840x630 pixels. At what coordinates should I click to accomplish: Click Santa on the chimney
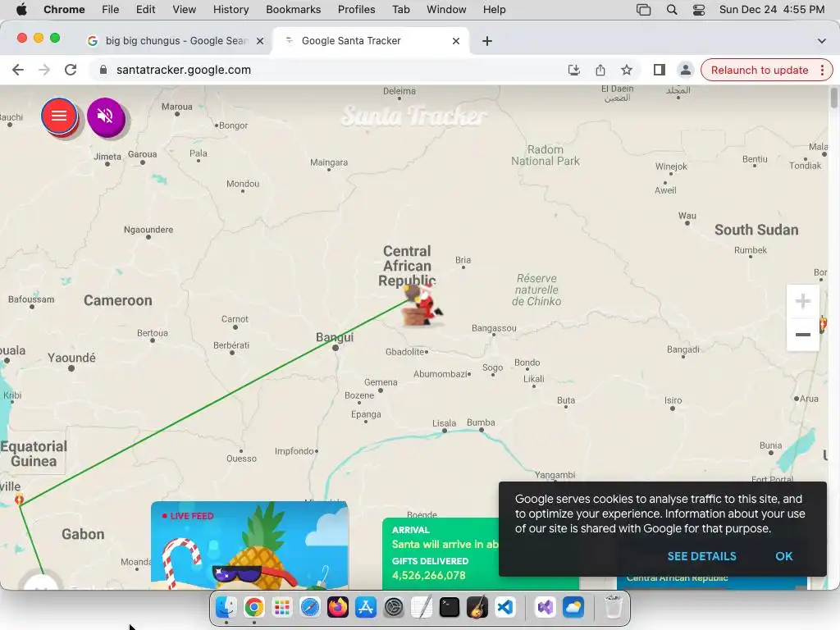[x=422, y=305]
